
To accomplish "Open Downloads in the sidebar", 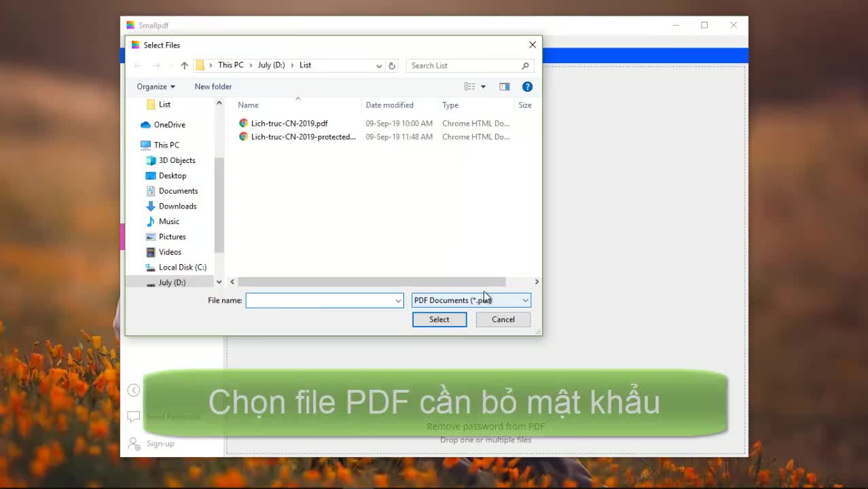I will (177, 206).
